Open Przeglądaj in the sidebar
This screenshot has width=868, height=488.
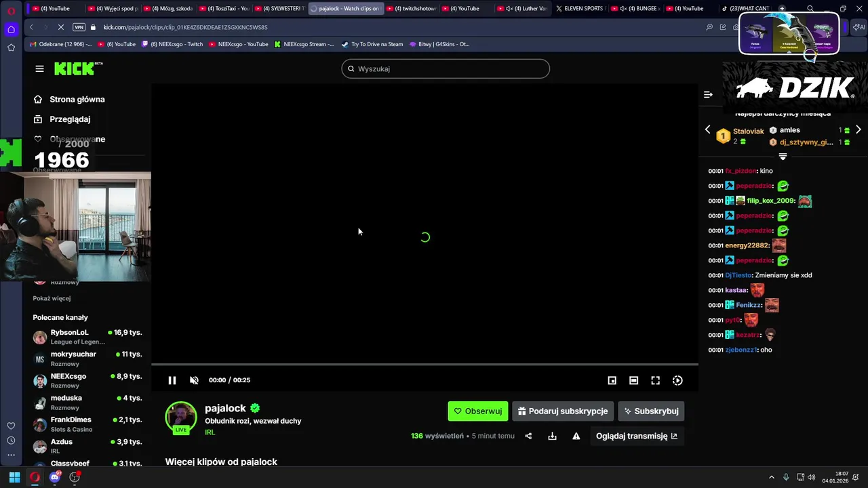(62, 119)
